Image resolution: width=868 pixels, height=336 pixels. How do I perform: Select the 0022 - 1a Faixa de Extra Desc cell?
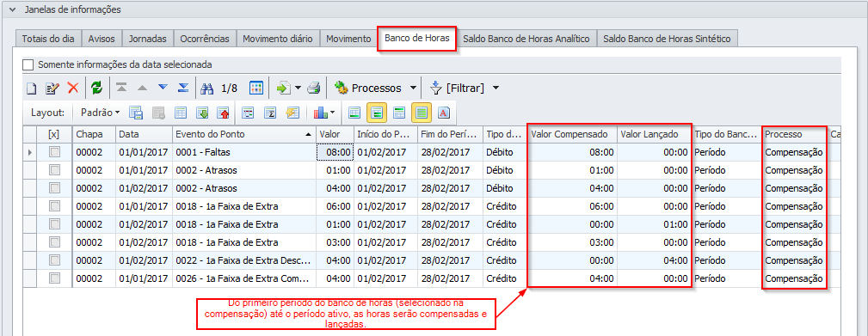click(x=243, y=260)
